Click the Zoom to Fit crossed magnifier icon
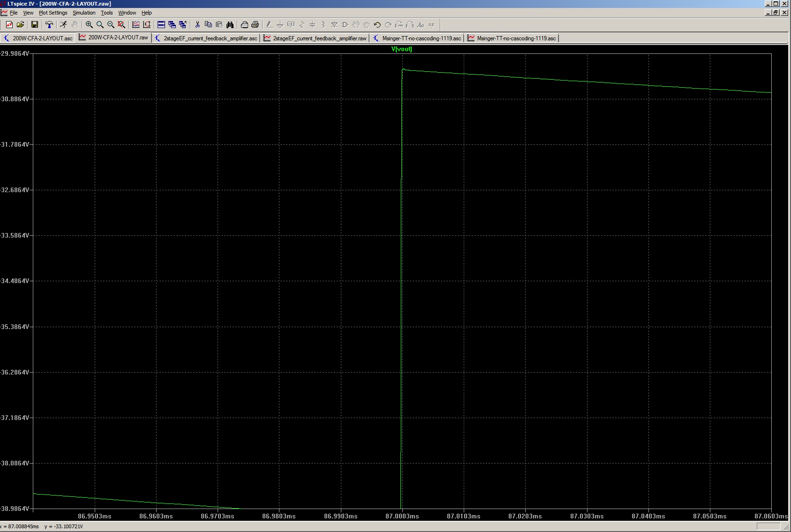791x532 pixels. (x=121, y=25)
